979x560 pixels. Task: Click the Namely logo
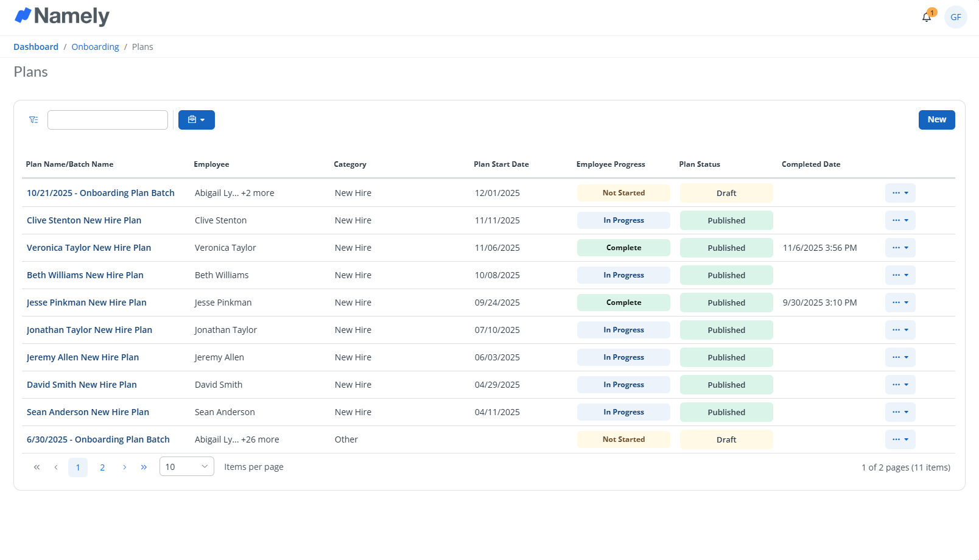tap(62, 16)
